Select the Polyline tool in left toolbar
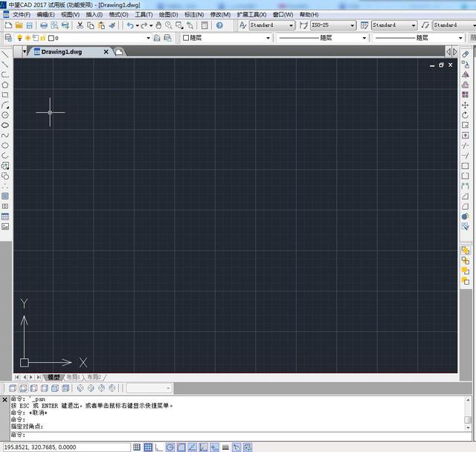The image size is (476, 452). coord(5,74)
